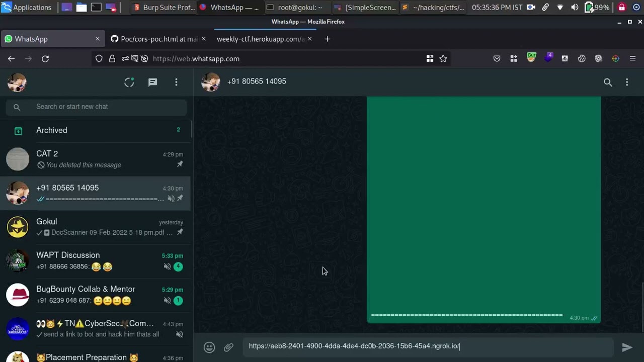Switch to Poc/cors-poc.html GitHub tab
This screenshot has width=644, height=362.
(154, 39)
